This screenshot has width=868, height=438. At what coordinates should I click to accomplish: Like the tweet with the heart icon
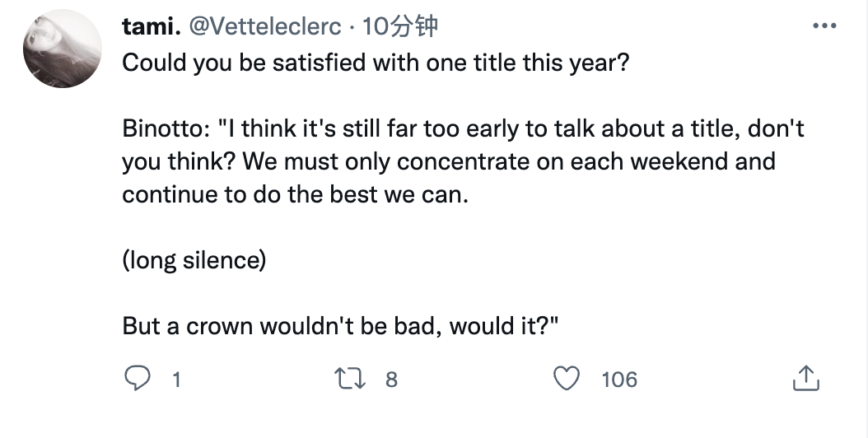click(566, 379)
